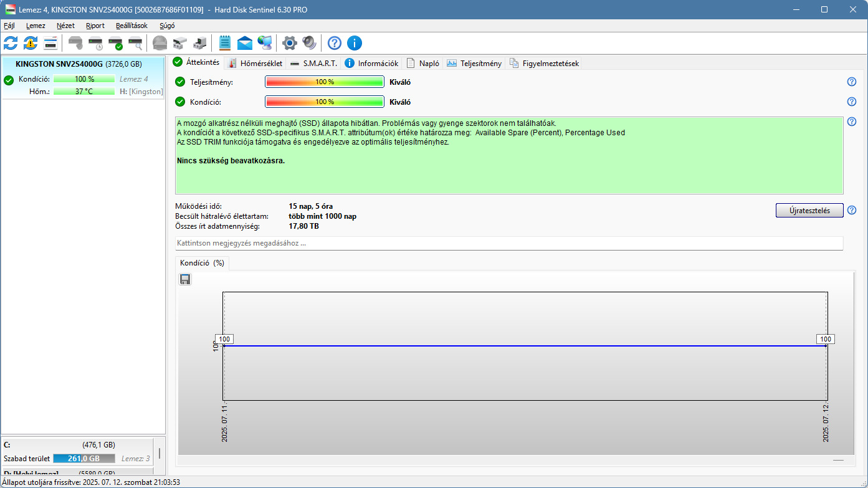Switch to the Információk tab
This screenshot has height=488, width=868.
click(371, 63)
